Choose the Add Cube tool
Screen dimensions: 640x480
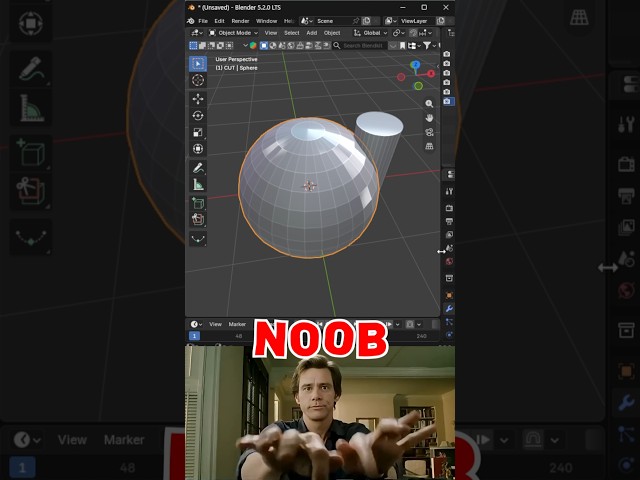tap(198, 203)
